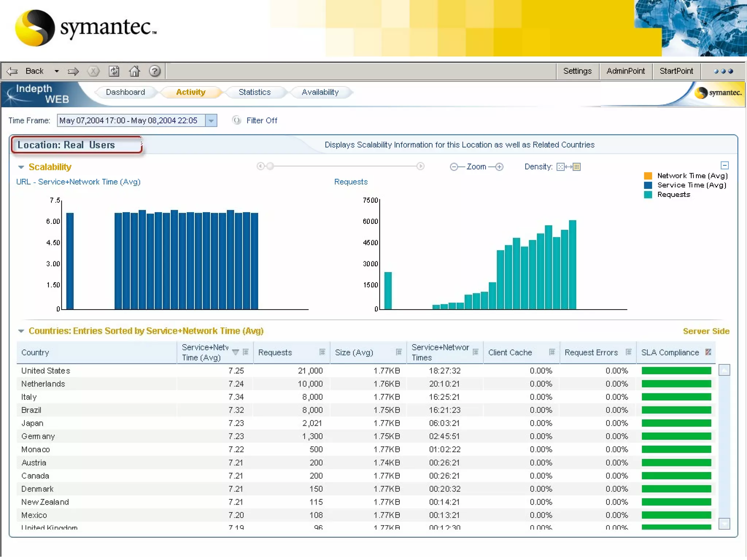747x560 pixels.
Task: Click the timeline slider handle
Action: tap(270, 166)
